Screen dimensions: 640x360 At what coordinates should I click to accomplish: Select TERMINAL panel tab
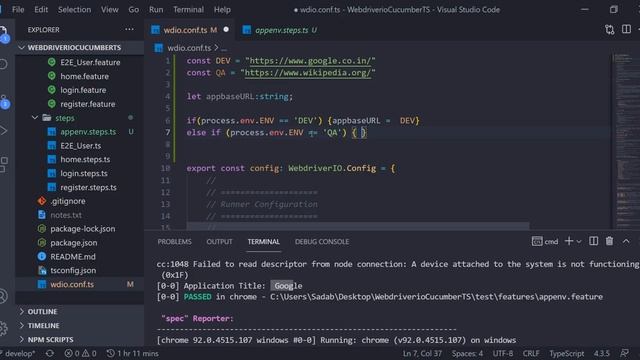(x=263, y=242)
